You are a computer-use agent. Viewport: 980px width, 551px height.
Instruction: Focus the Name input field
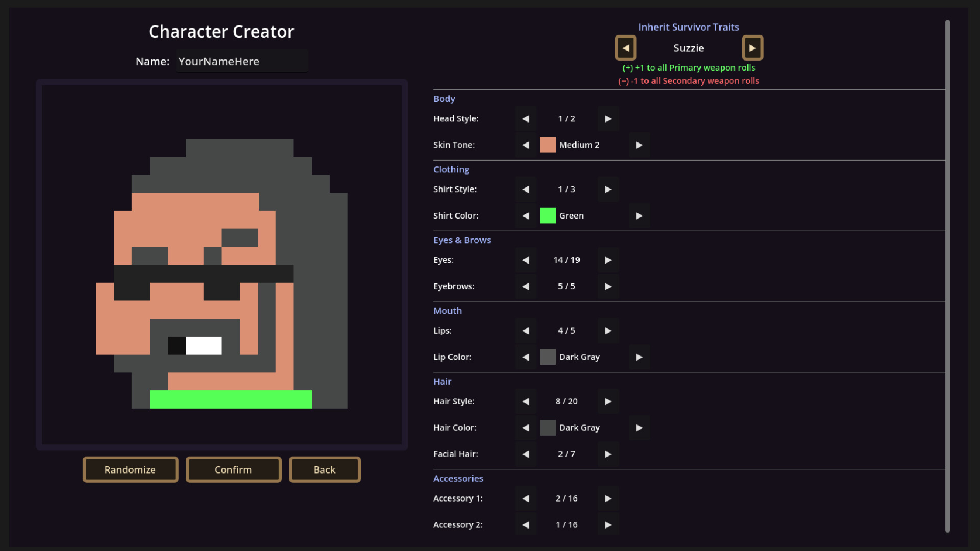pos(242,61)
